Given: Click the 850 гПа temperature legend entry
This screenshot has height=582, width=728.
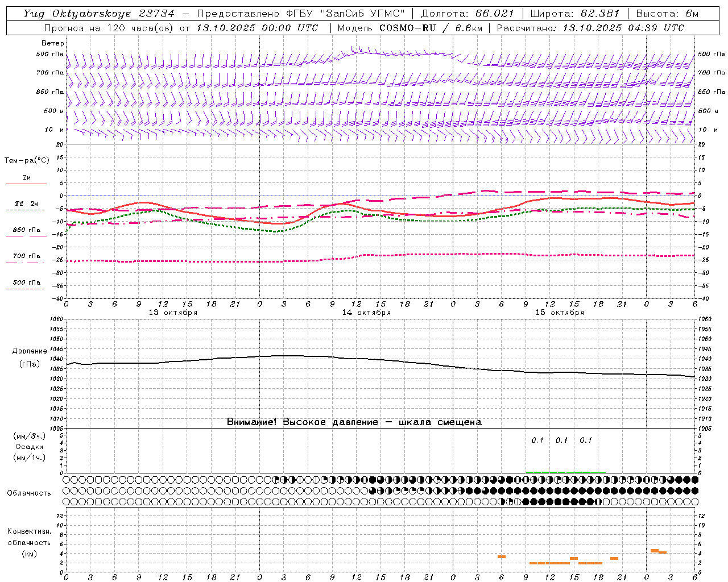Looking at the screenshot, I should pos(26,232).
